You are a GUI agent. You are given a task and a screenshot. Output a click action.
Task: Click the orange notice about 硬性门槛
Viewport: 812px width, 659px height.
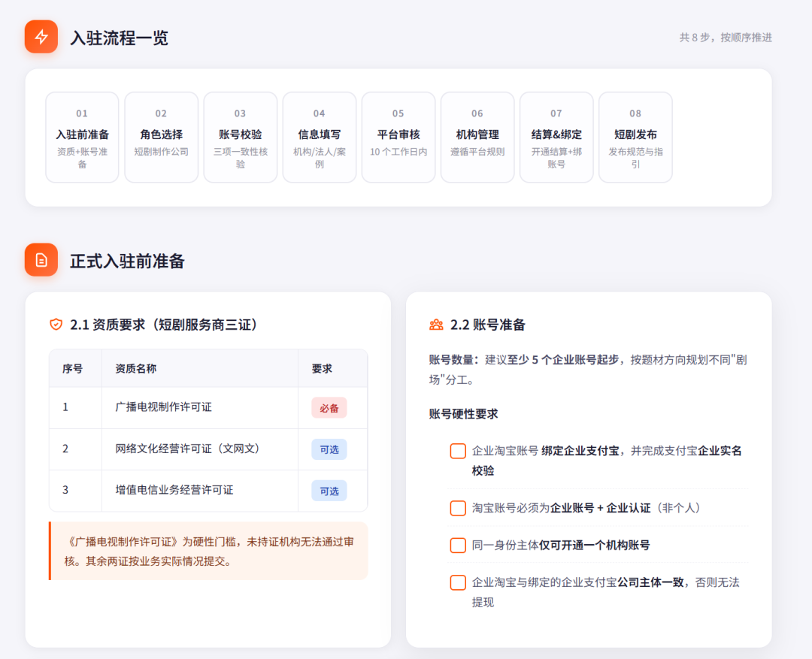(208, 551)
